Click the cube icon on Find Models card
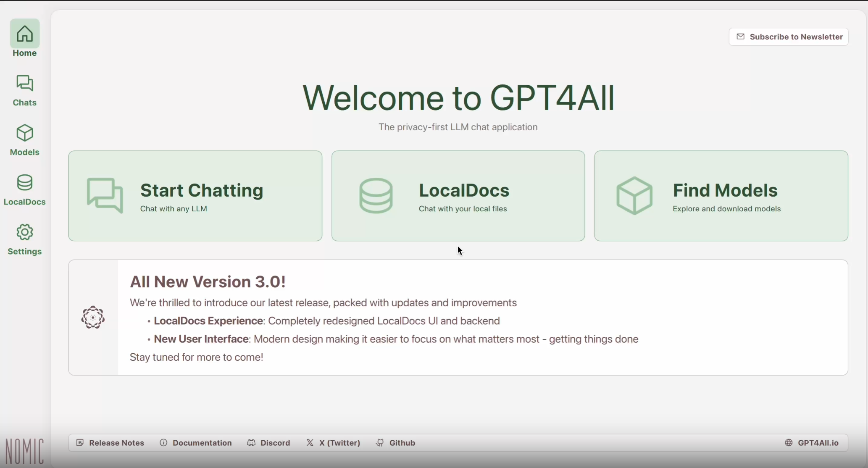This screenshot has width=868, height=468. 634,195
